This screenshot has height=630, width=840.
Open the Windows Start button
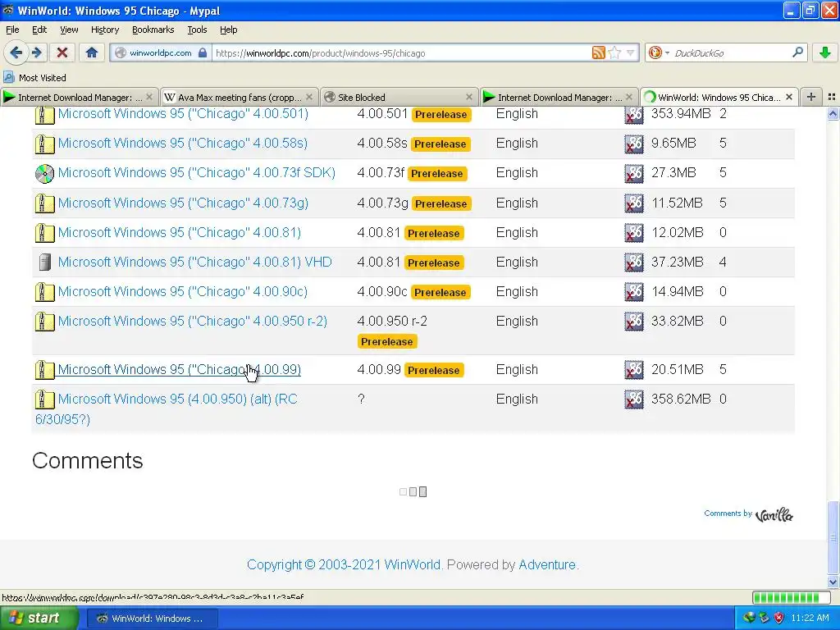click(39, 619)
